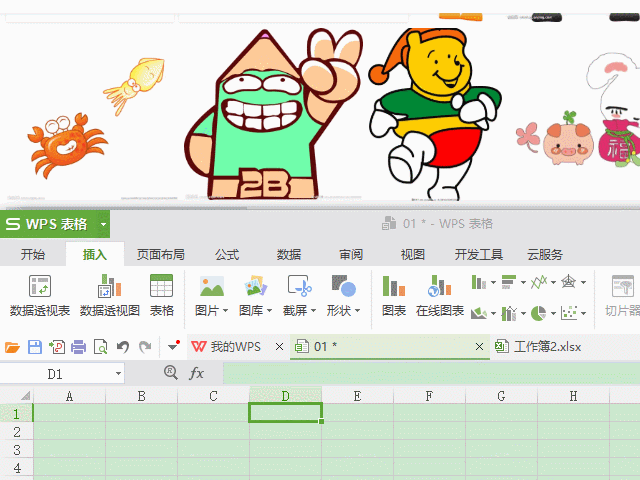This screenshot has height=480, width=640.
Task: Click the 2B pencil cartoon image
Action: click(x=273, y=114)
